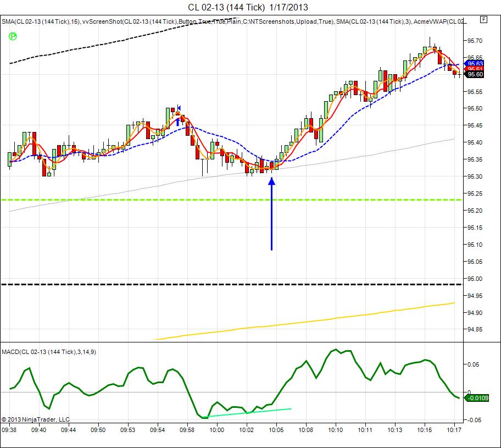This screenshot has width=501, height=448.
Task: Click the 95.10 price axis label
Action: pyautogui.click(x=475, y=245)
